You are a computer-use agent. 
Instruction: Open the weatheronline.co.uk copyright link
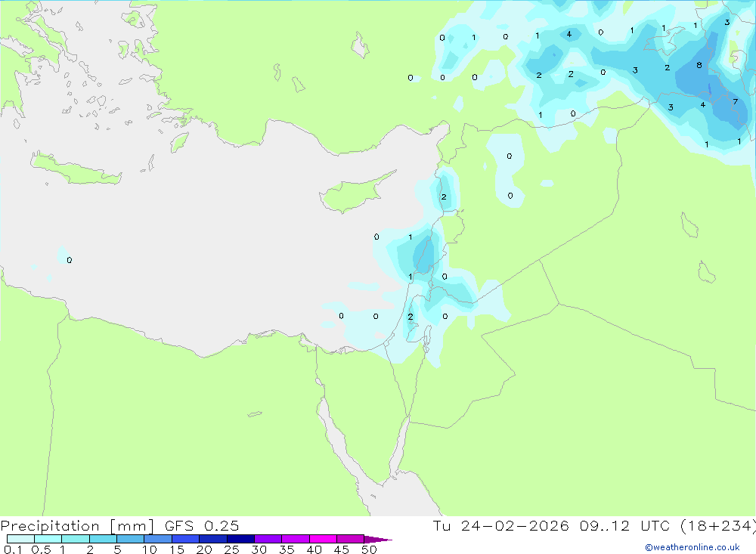tap(692, 547)
